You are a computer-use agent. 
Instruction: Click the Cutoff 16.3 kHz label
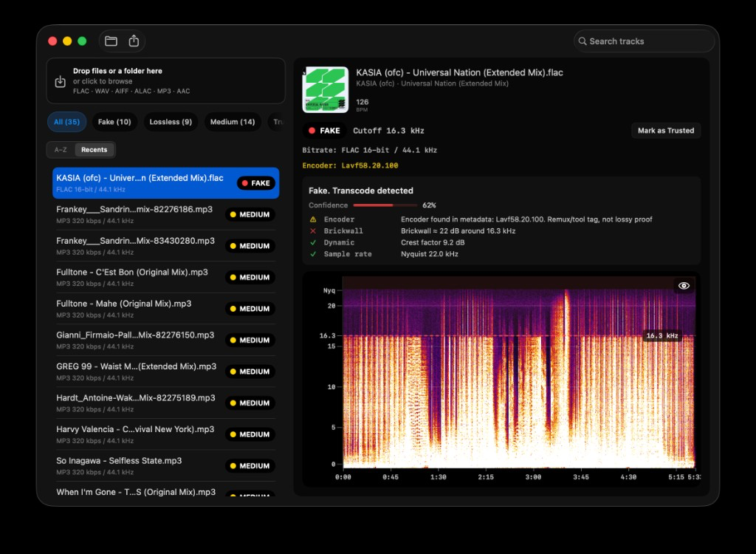tap(388, 131)
